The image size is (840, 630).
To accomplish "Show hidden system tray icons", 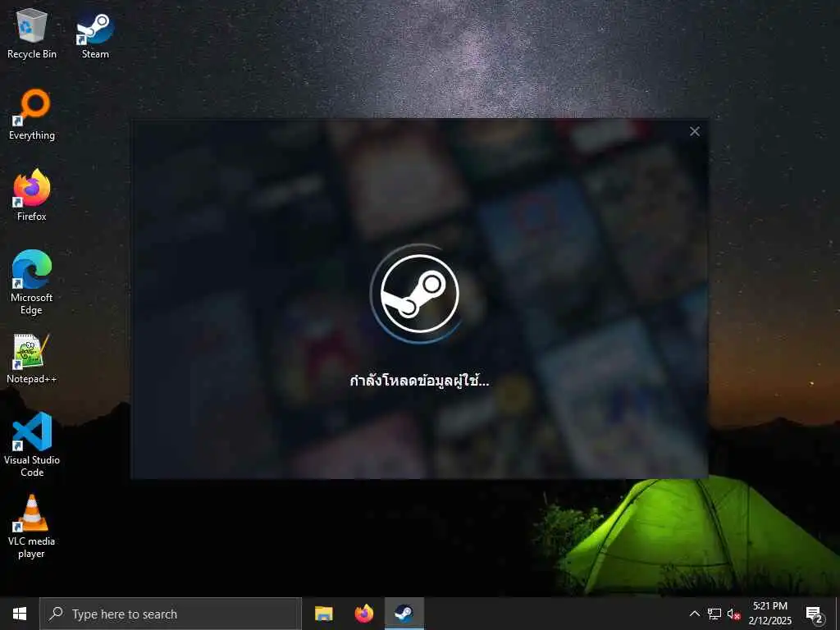I will pyautogui.click(x=694, y=614).
